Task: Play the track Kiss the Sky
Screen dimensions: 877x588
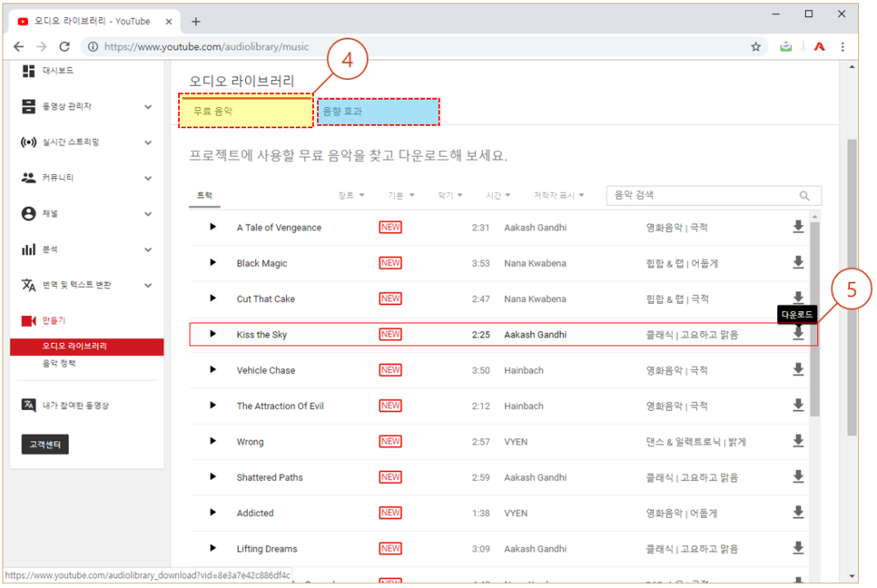Action: [x=212, y=334]
